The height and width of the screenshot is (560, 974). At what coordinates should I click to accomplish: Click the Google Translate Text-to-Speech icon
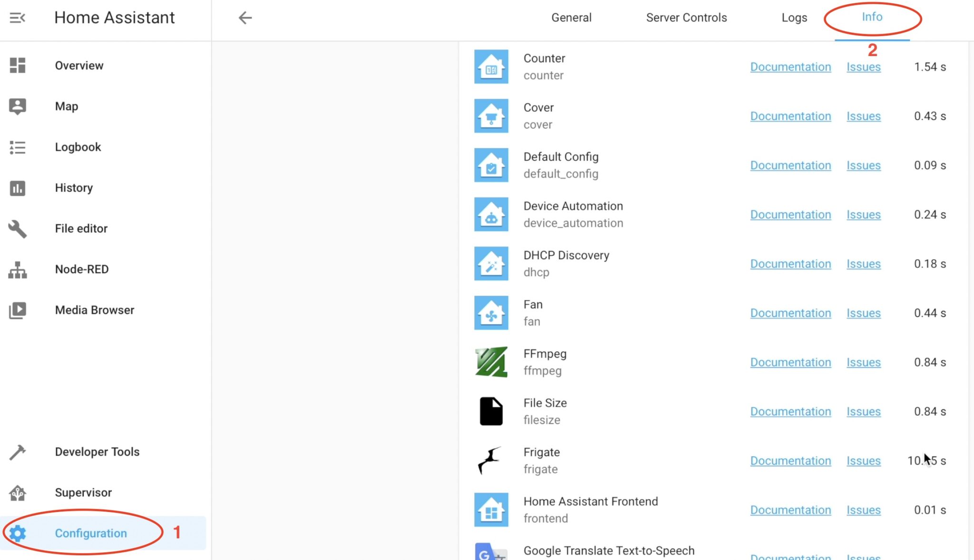[490, 553]
